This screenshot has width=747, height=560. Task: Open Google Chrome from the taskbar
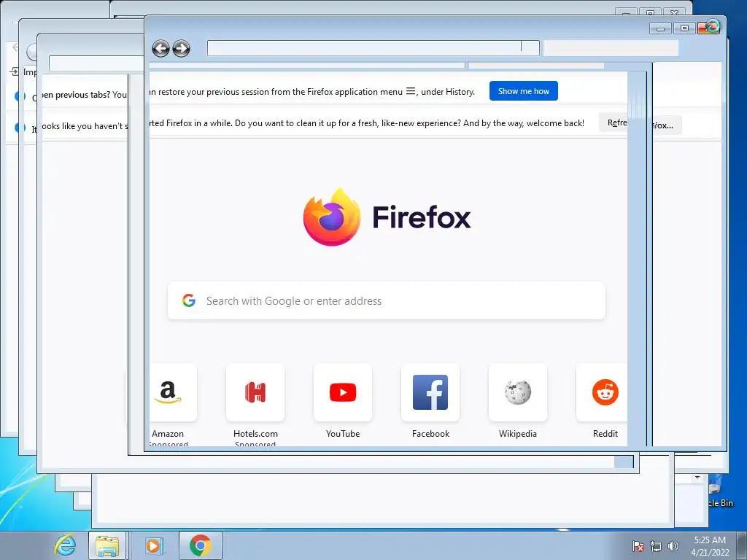(200, 545)
